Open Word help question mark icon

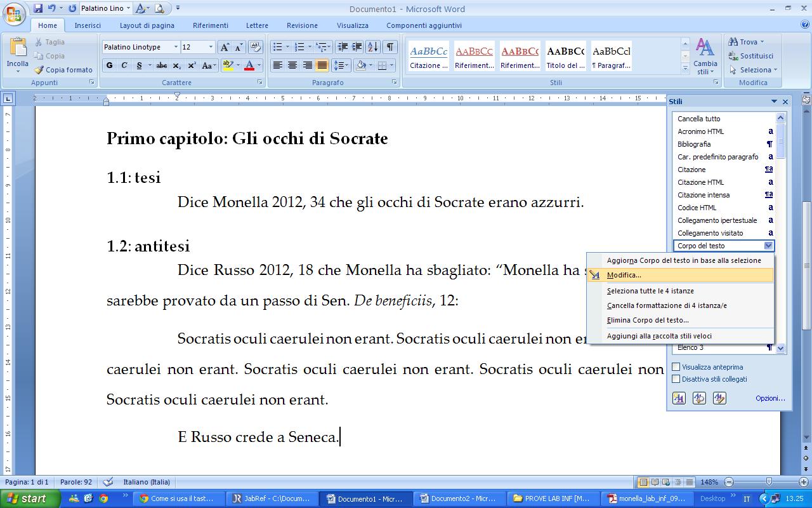click(x=804, y=25)
